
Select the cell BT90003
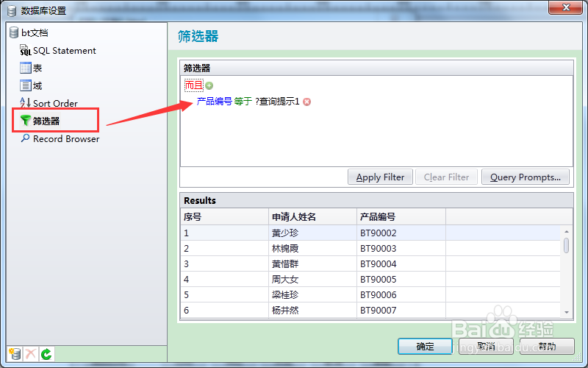coord(401,248)
